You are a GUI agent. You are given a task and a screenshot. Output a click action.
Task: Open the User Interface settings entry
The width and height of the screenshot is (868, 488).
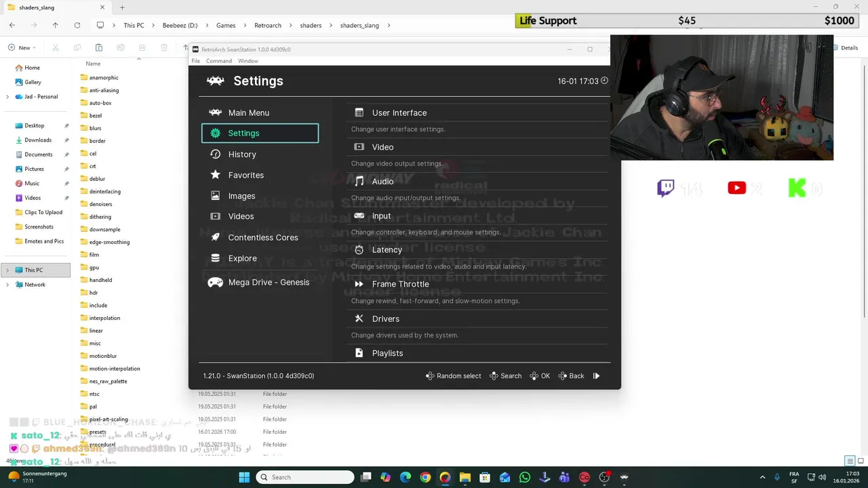477,113
